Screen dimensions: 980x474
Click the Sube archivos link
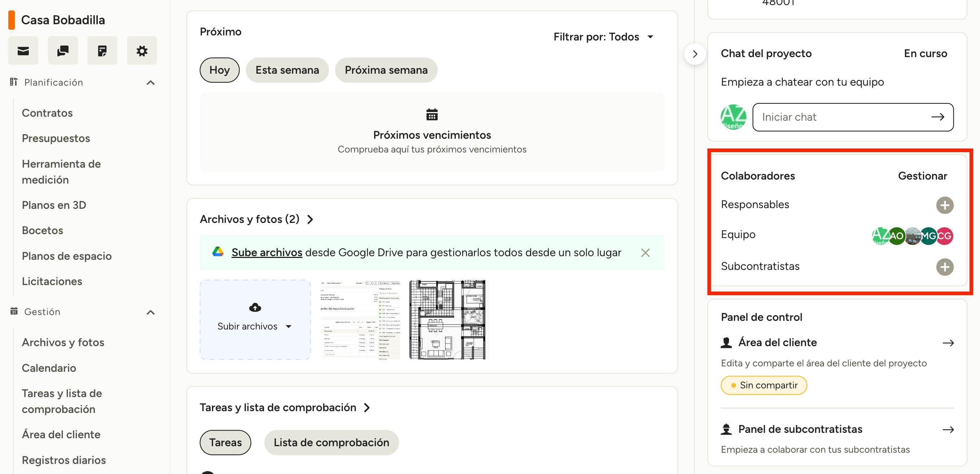coord(267,253)
